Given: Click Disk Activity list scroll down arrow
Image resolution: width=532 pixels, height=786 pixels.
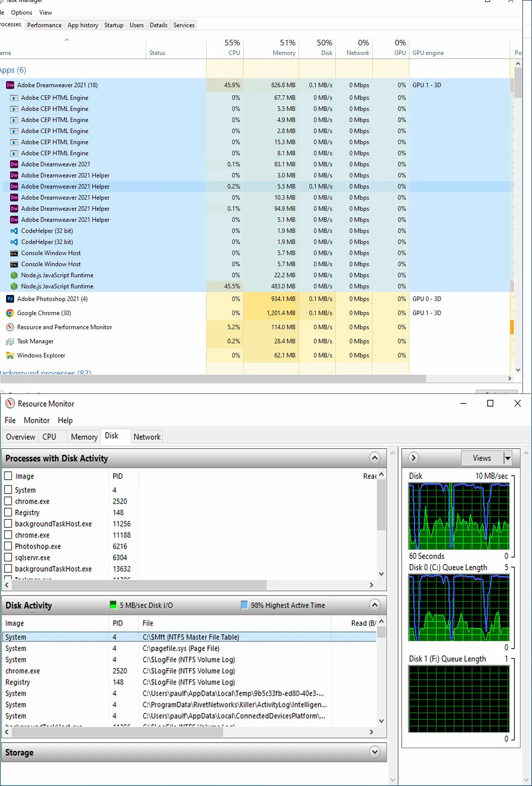Looking at the screenshot, I should tap(381, 721).
